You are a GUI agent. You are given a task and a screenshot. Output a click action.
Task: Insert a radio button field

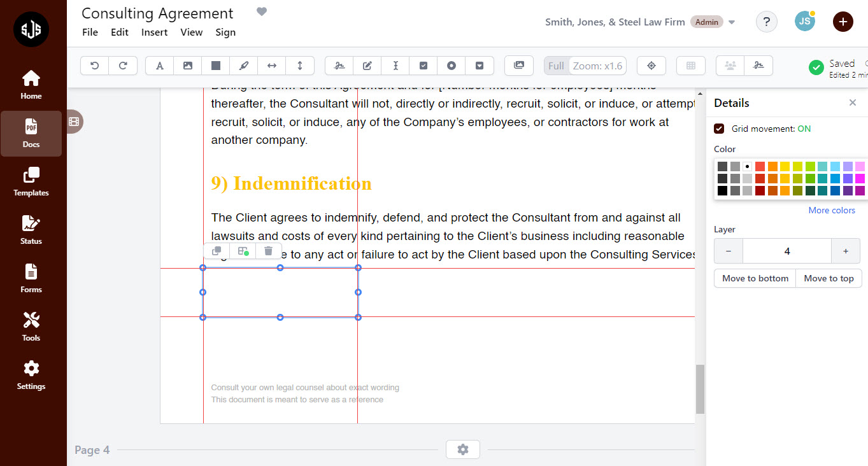452,66
